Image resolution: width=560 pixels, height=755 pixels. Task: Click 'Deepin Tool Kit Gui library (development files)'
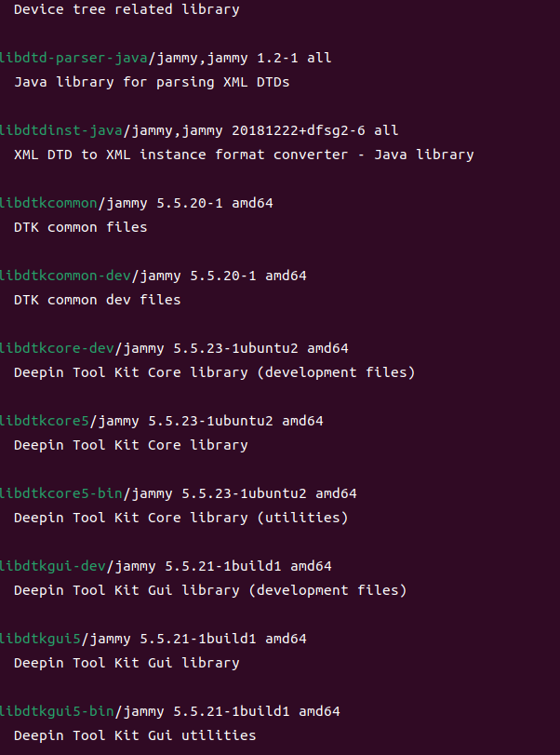click(x=210, y=591)
